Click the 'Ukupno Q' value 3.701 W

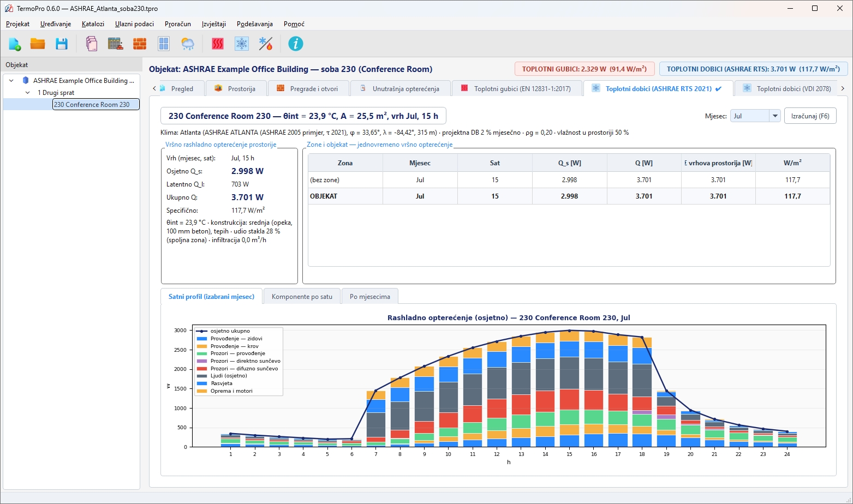tap(247, 197)
